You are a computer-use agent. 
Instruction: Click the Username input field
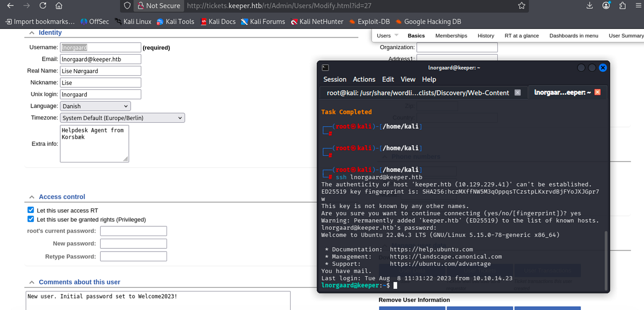pos(100,47)
